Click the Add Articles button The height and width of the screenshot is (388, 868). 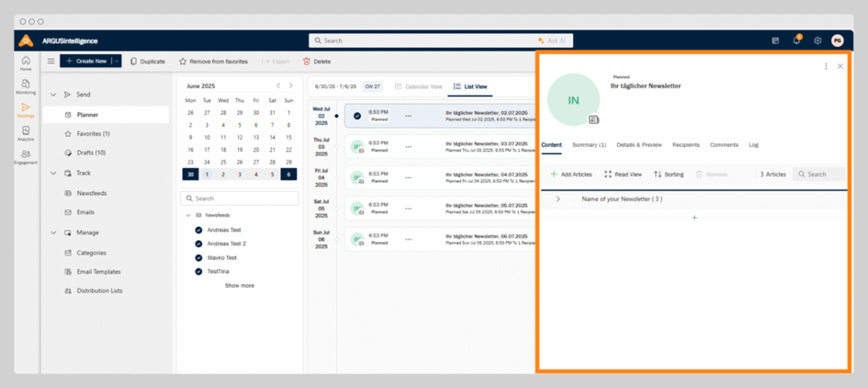(571, 174)
